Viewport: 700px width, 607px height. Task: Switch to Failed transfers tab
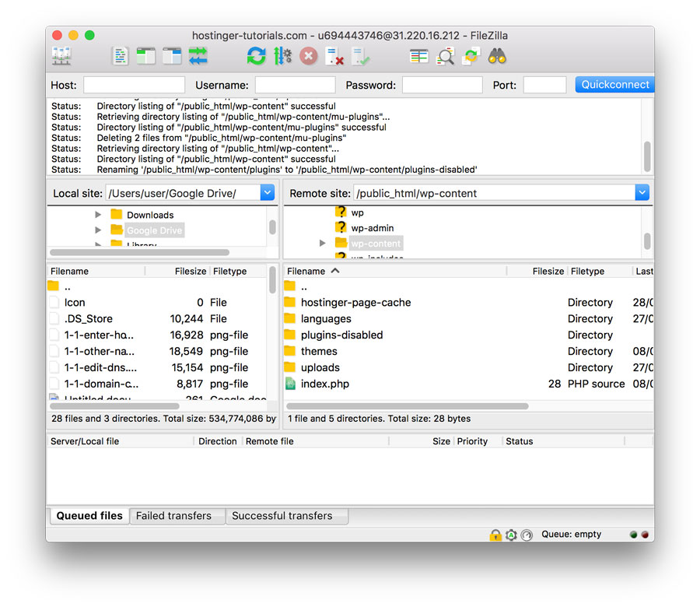pyautogui.click(x=177, y=516)
